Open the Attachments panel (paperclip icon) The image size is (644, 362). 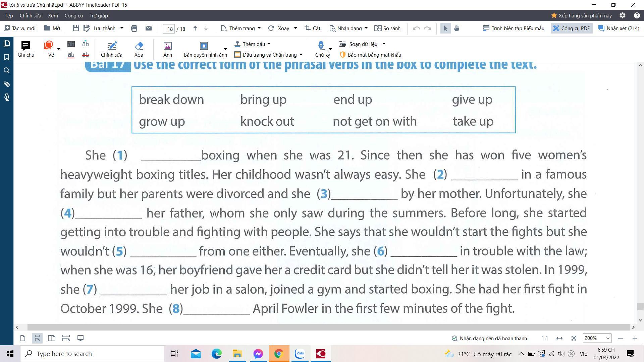[6, 84]
